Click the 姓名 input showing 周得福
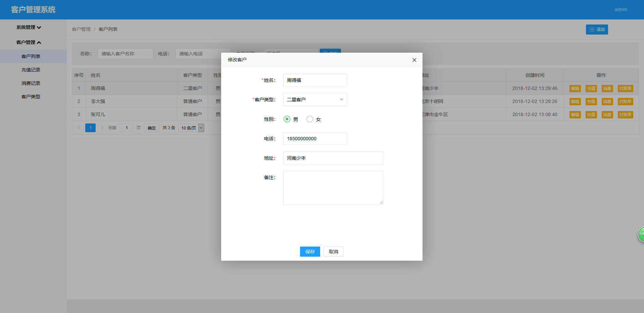 pyautogui.click(x=314, y=80)
